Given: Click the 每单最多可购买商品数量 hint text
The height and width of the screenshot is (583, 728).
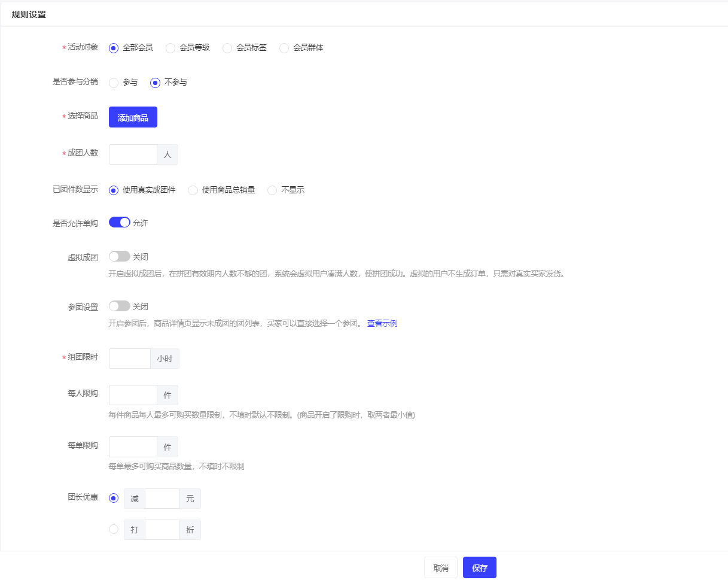Looking at the screenshot, I should [176, 467].
